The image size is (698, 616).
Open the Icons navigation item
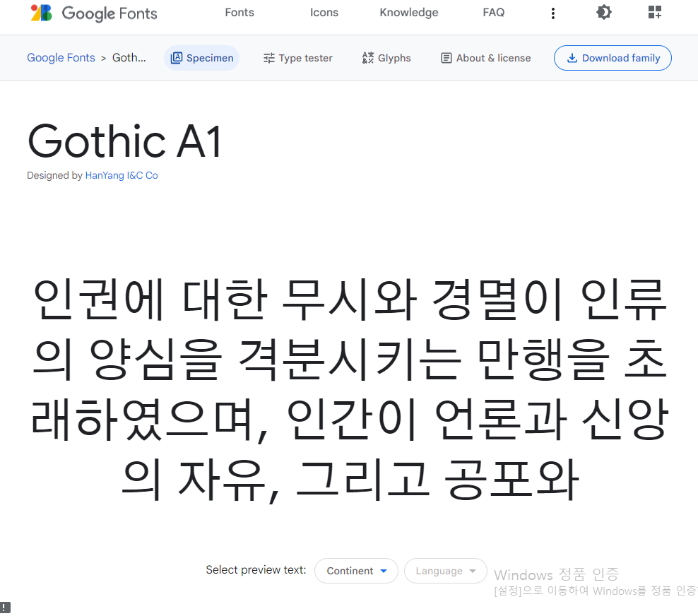pos(324,13)
